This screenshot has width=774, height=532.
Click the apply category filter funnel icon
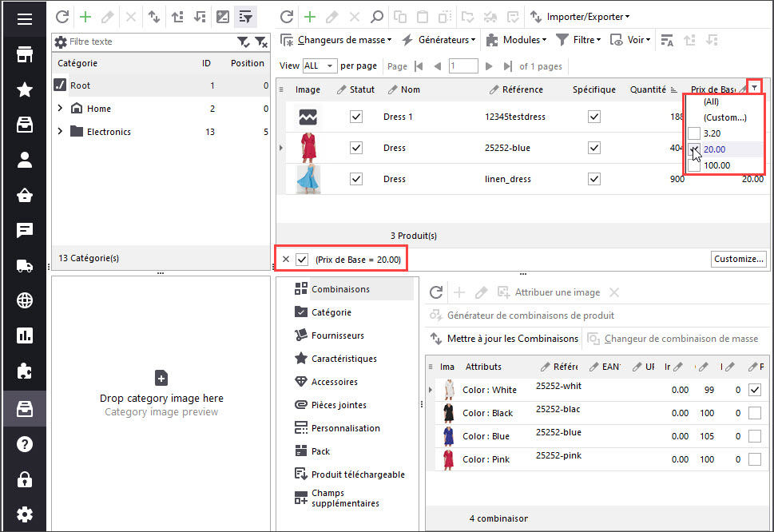243,42
